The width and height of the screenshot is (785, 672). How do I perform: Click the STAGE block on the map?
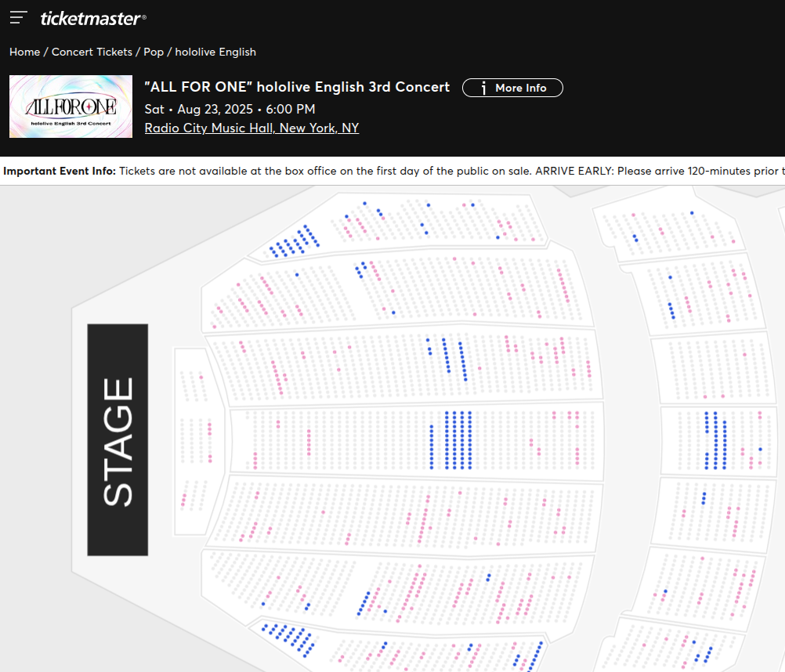(x=118, y=440)
